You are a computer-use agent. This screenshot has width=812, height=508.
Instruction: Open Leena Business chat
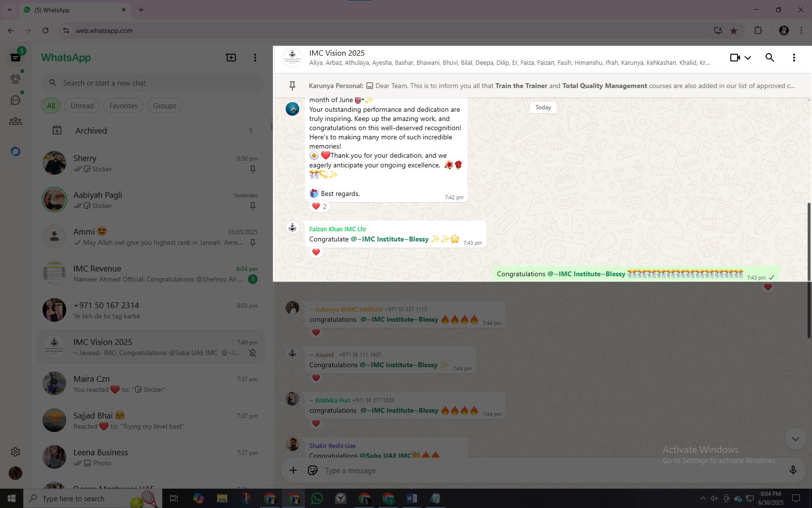[151, 458]
